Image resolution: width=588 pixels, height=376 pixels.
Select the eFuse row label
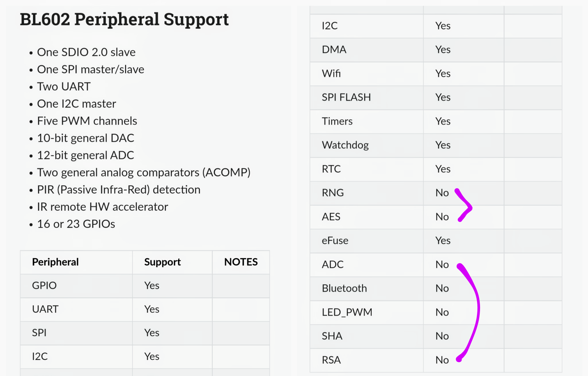(335, 241)
